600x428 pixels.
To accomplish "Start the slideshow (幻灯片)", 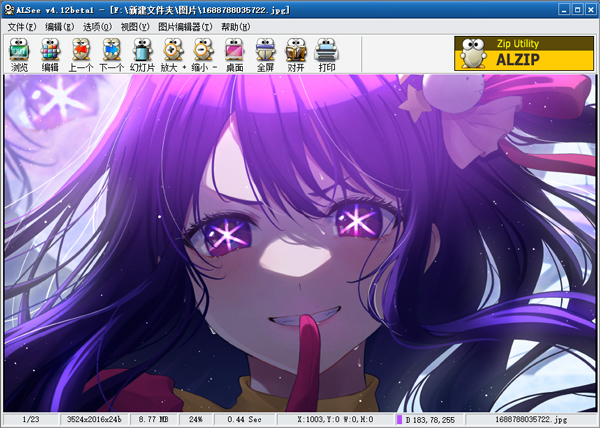I will [x=143, y=53].
